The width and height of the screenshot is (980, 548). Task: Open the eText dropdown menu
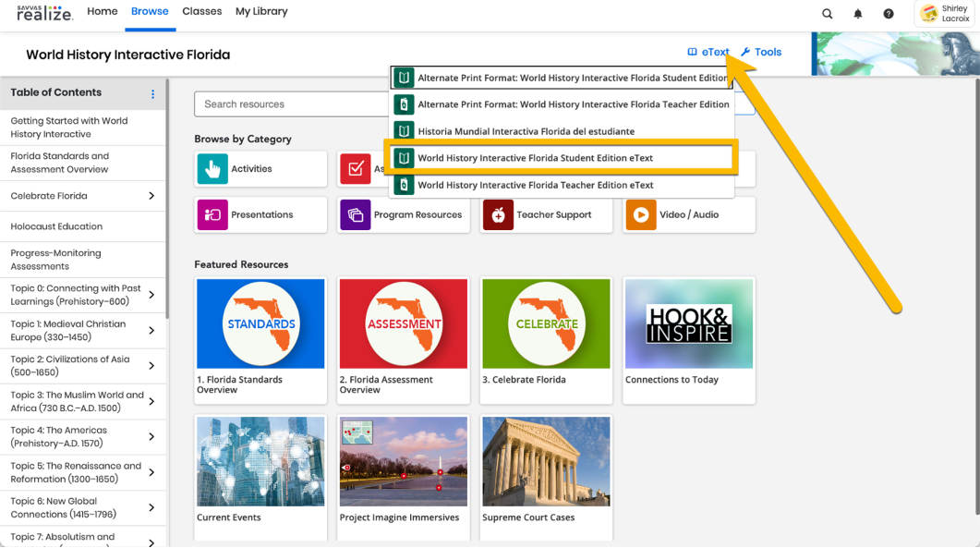click(x=708, y=53)
